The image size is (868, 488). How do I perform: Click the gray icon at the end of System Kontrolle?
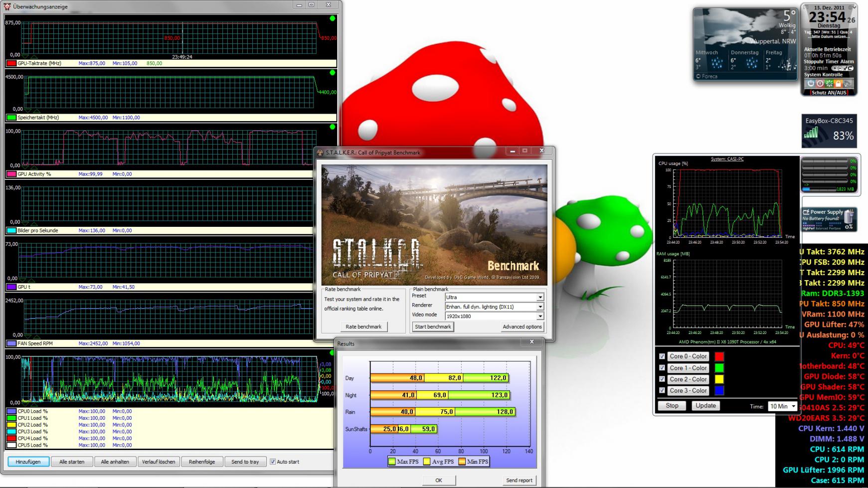click(847, 83)
